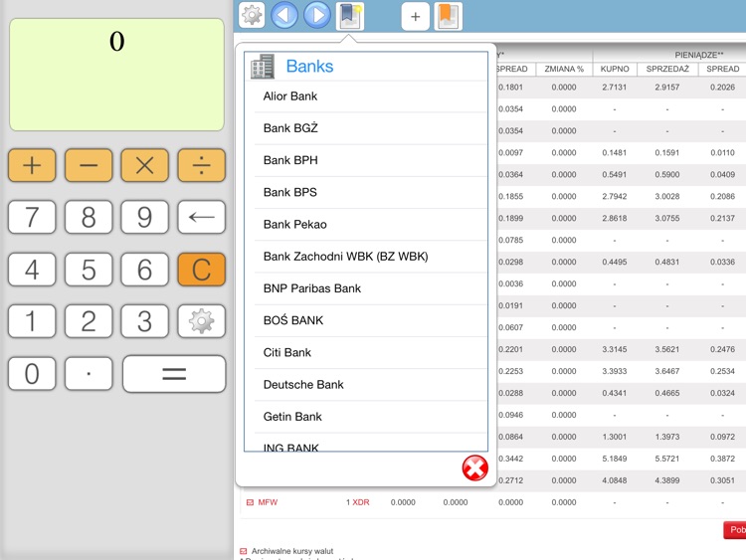Click the 2.7131 kupno value
Image resolution: width=746 pixels, height=560 pixels.
pyautogui.click(x=615, y=88)
